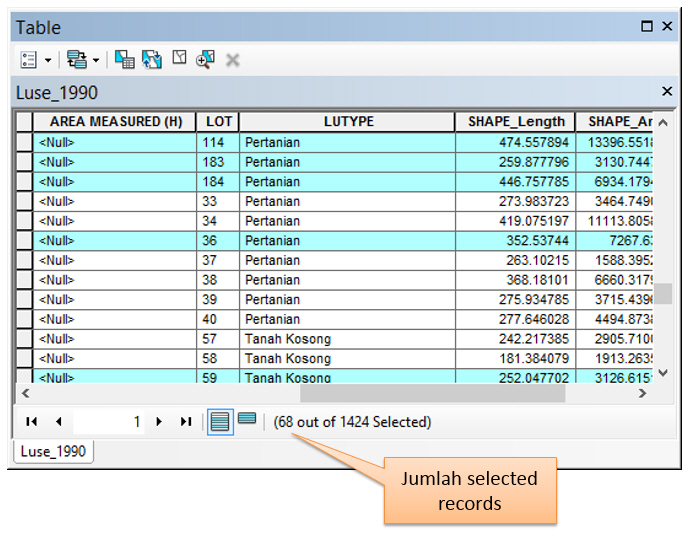Click SHAPE_Length value 368.18101

[537, 280]
